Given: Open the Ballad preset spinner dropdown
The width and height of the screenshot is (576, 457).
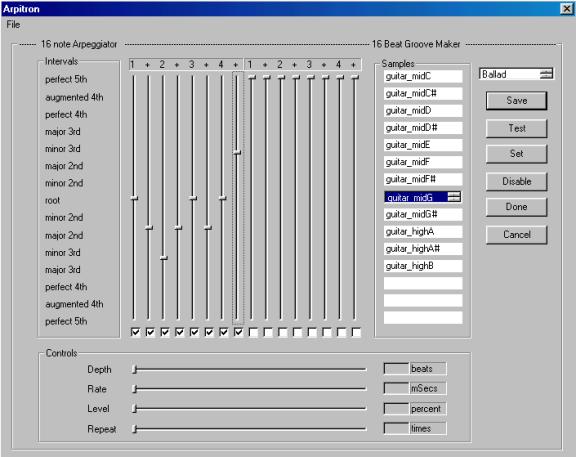Looking at the screenshot, I should 546,74.
